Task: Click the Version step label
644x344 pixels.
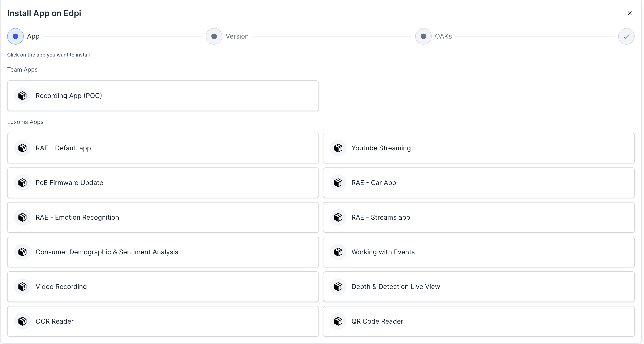Action: point(237,37)
